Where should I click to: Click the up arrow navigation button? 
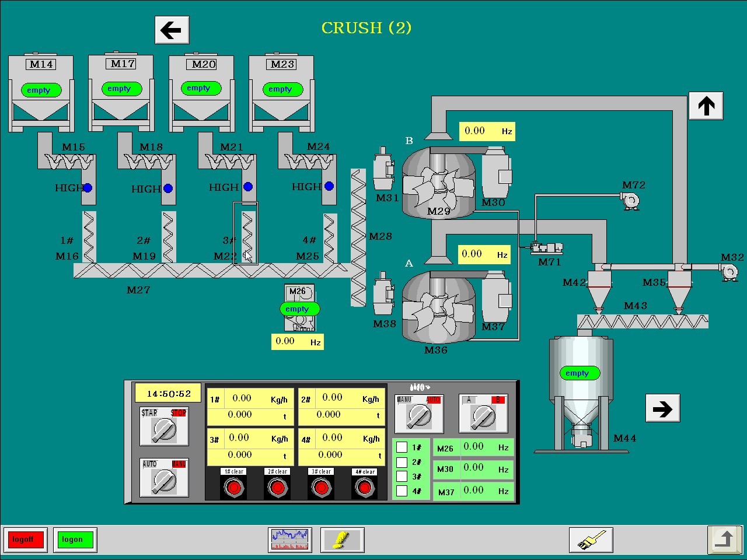click(706, 106)
